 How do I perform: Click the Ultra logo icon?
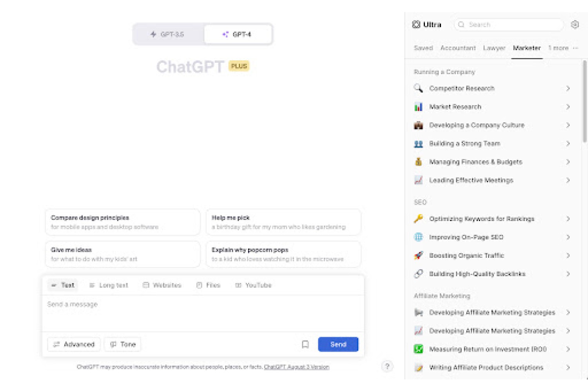[416, 25]
